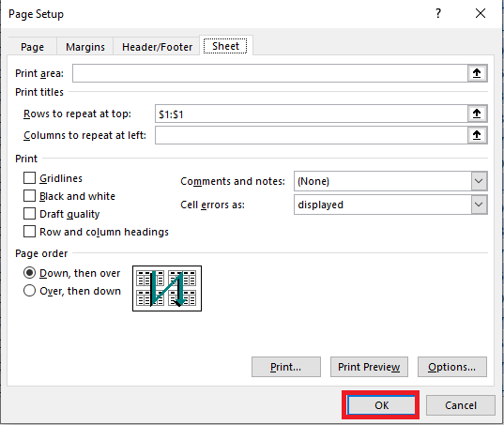Viewport: 504px width, 425px height.
Task: Click inside the Print area input field
Action: click(270, 73)
